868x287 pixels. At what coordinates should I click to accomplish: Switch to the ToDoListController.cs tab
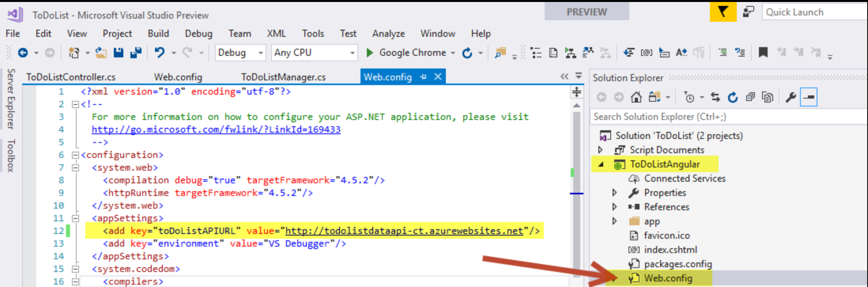(71, 77)
